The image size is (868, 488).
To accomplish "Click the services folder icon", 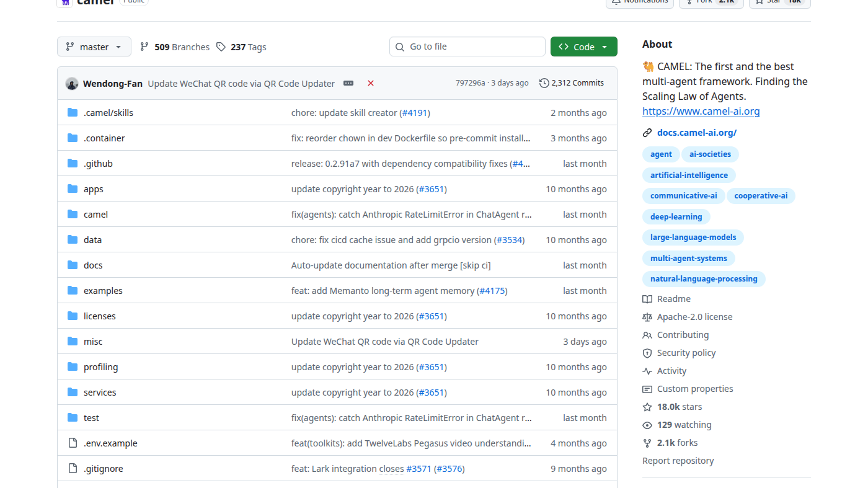I will point(73,393).
